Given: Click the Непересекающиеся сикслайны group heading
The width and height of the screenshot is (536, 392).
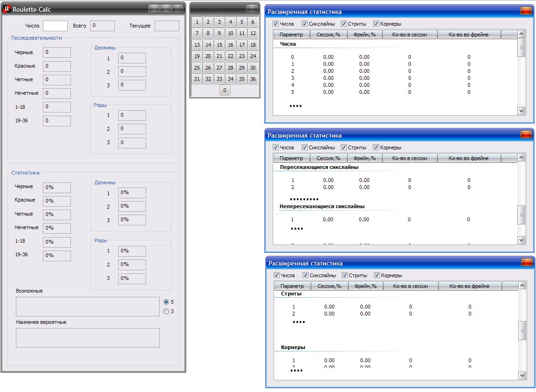Looking at the screenshot, I should click(322, 206).
